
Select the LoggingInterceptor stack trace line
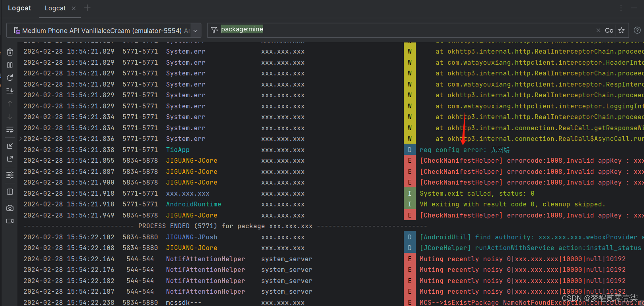539,106
